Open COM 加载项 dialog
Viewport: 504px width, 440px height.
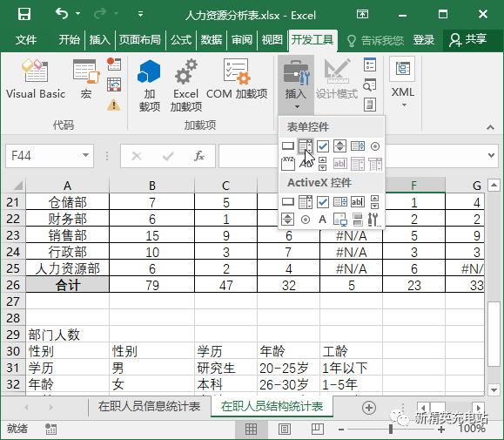click(237, 79)
